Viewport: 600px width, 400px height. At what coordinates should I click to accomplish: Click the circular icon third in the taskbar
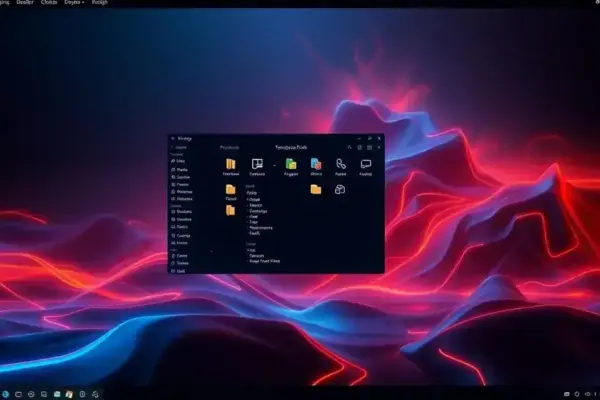pyautogui.click(x=31, y=394)
